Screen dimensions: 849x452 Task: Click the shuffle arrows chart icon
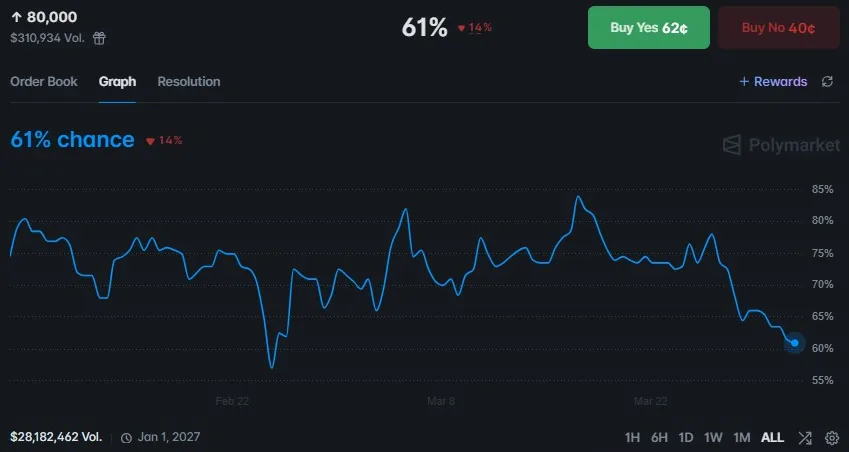tap(805, 437)
